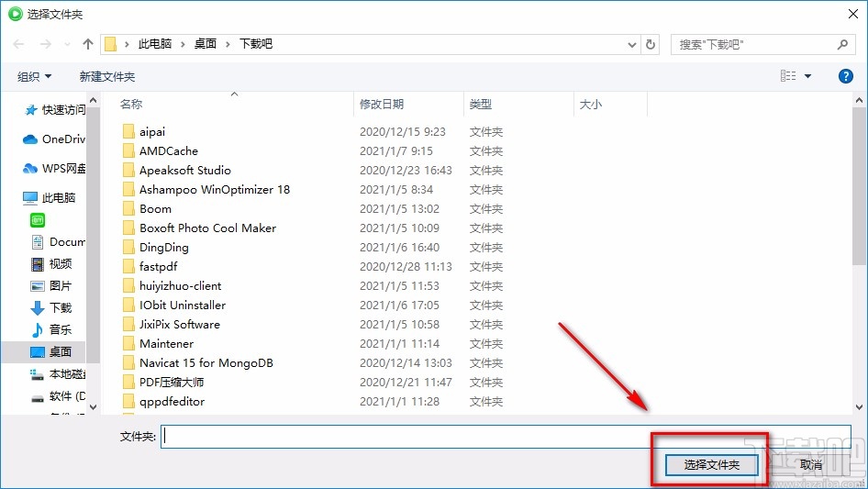The image size is (868, 489).
Task: Change view with the view layout icon
Action: click(788, 76)
